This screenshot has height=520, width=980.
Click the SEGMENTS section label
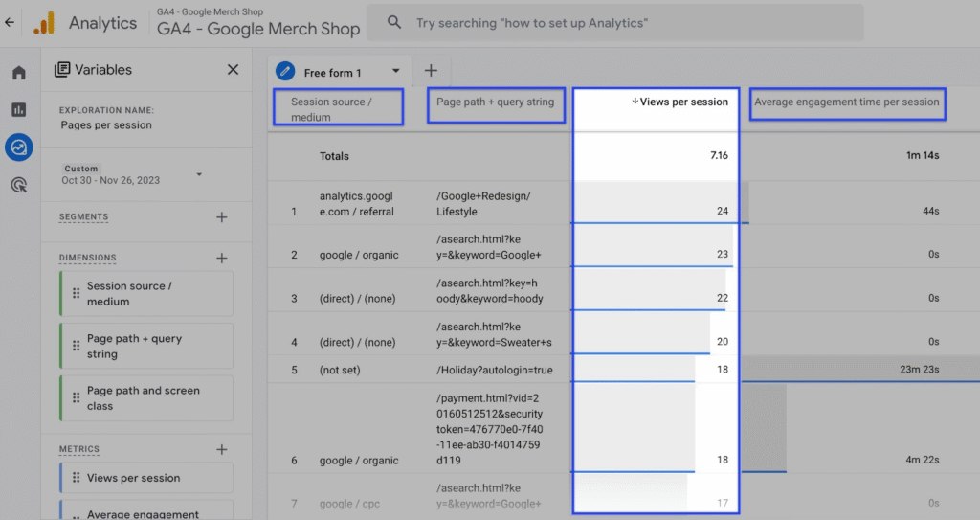[x=84, y=216]
